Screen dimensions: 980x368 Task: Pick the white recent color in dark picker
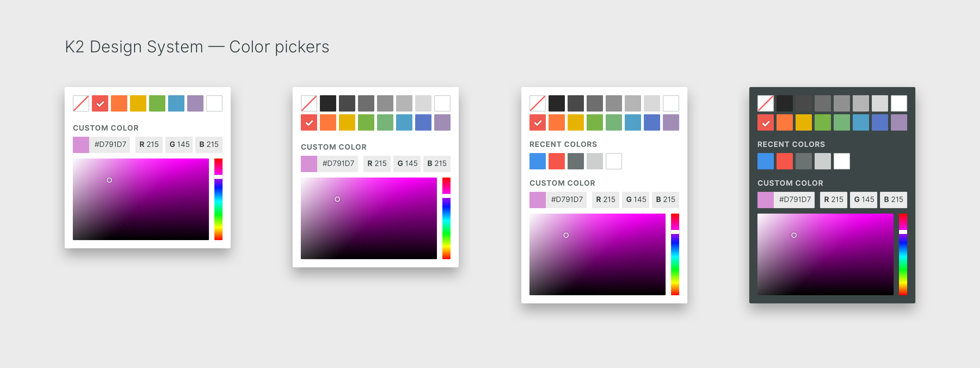[x=842, y=161]
